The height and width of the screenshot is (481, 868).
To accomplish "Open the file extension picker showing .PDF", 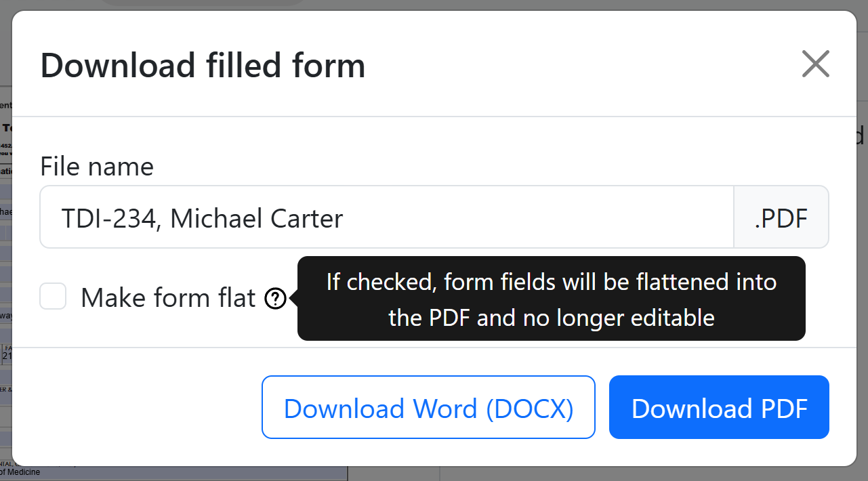I will pos(781,217).
